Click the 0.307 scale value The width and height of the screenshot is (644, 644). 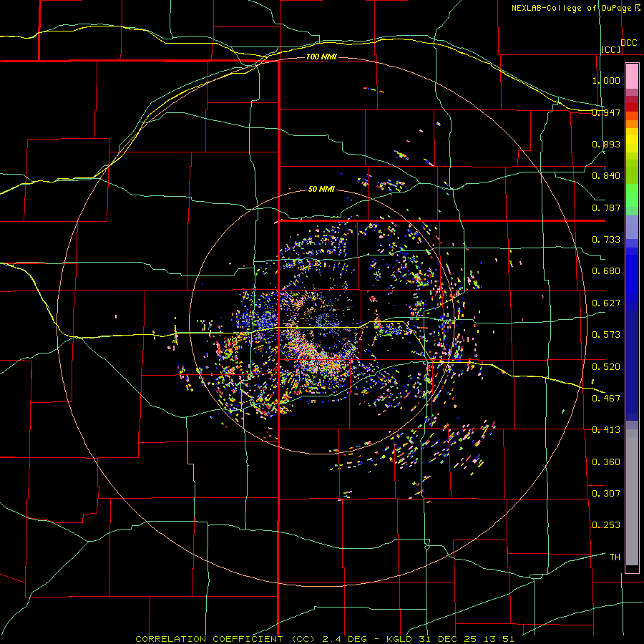click(x=606, y=493)
